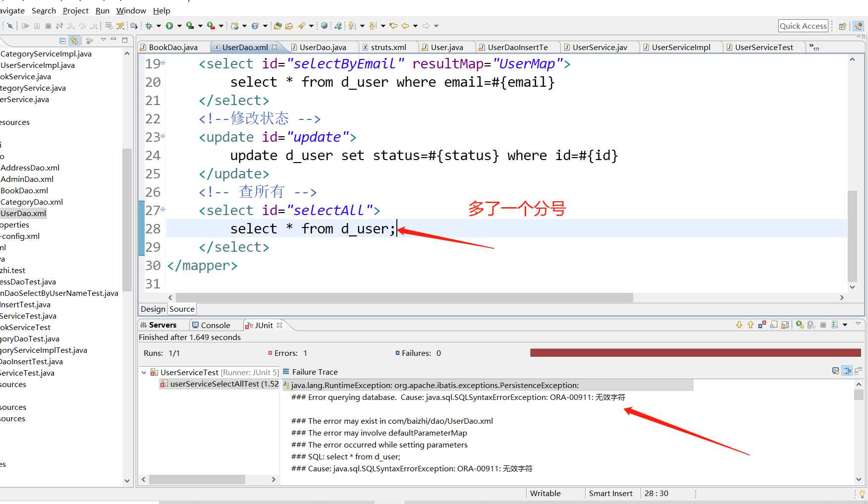Select AdminDao.xml in Project Explorer
This screenshot has width=868, height=504.
[x=27, y=179]
